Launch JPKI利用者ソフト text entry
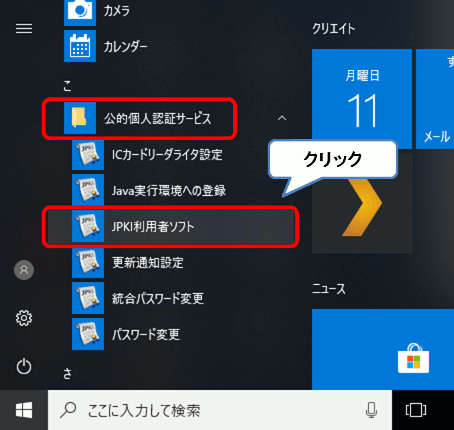 tap(153, 226)
